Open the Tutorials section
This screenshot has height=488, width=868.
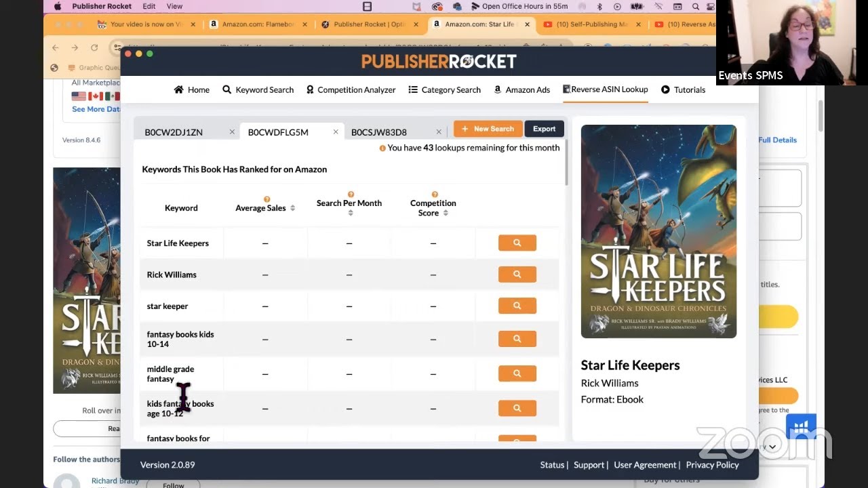click(x=683, y=89)
